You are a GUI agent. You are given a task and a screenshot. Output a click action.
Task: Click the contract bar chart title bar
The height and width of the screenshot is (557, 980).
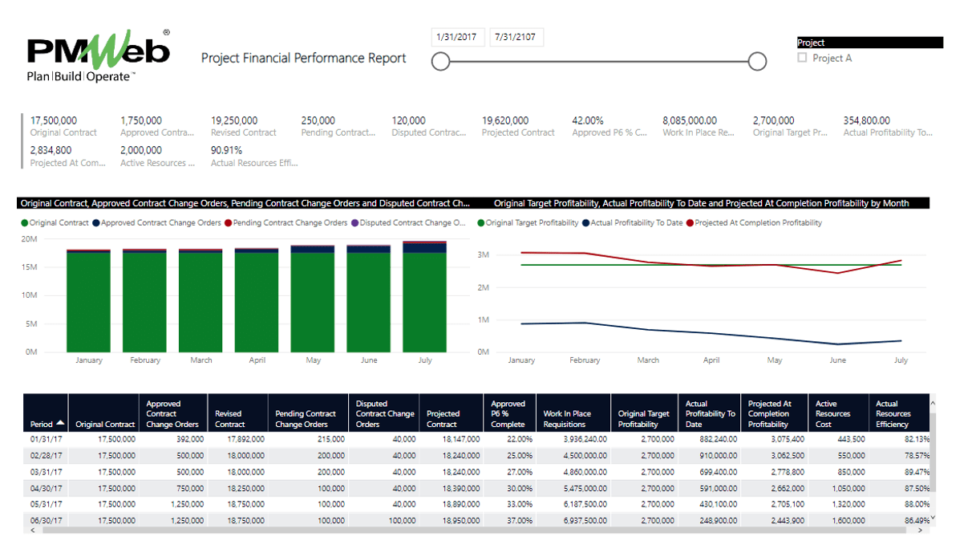pyautogui.click(x=245, y=203)
